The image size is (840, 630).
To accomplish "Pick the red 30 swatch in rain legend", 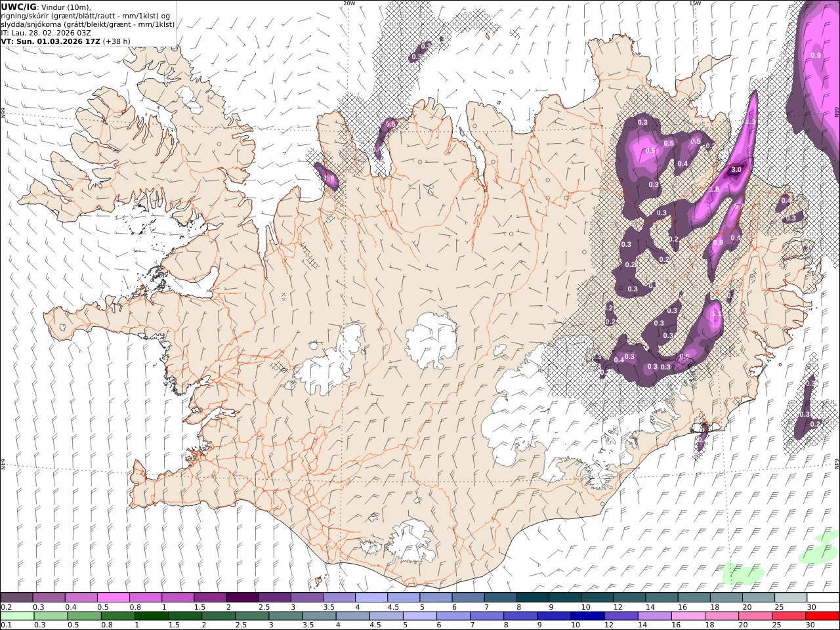I will click(x=822, y=616).
